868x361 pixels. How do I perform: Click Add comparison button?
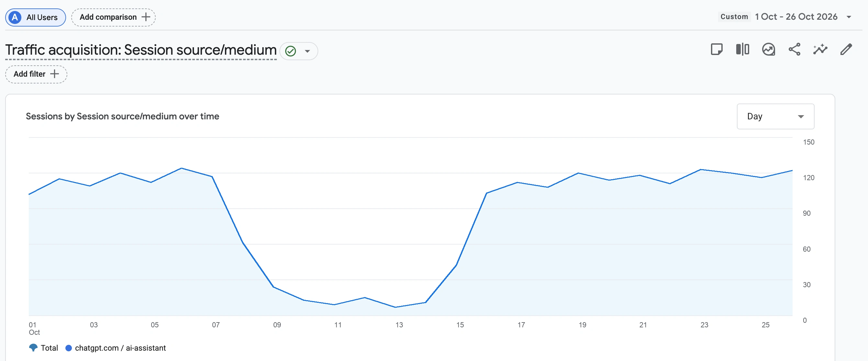pyautogui.click(x=113, y=17)
